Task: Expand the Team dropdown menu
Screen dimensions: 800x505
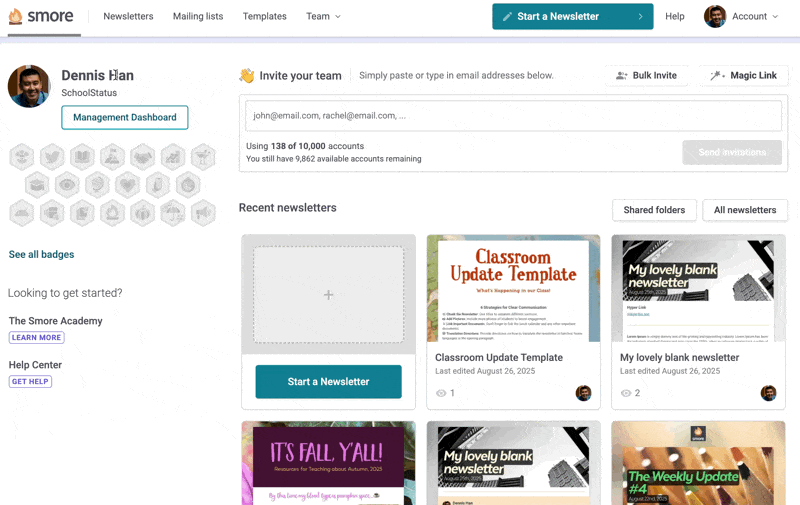Action: point(323,16)
